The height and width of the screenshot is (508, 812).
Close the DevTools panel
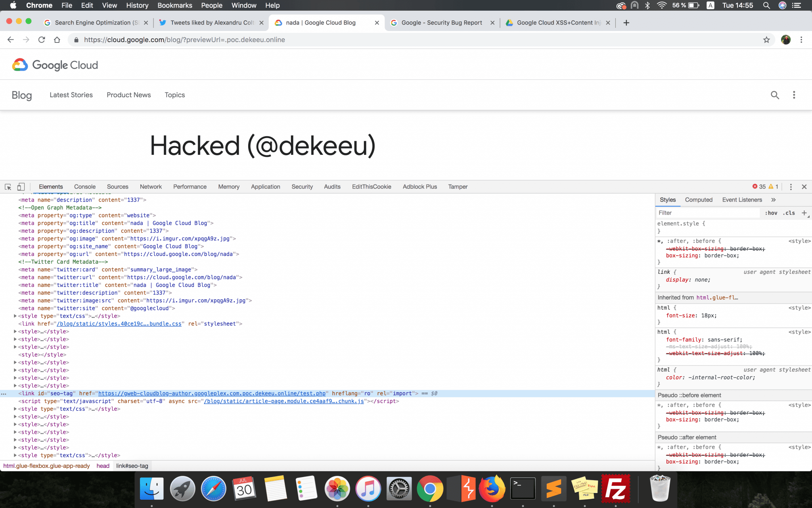tap(804, 187)
